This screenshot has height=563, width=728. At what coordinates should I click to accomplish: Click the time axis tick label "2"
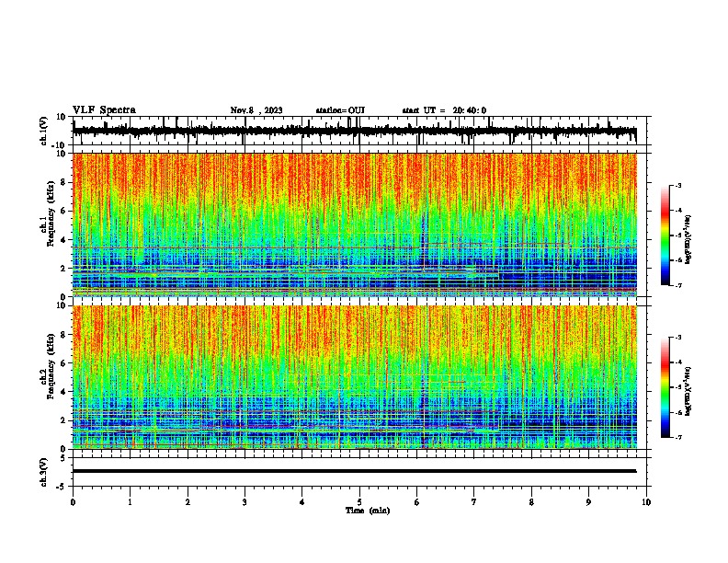[188, 502]
